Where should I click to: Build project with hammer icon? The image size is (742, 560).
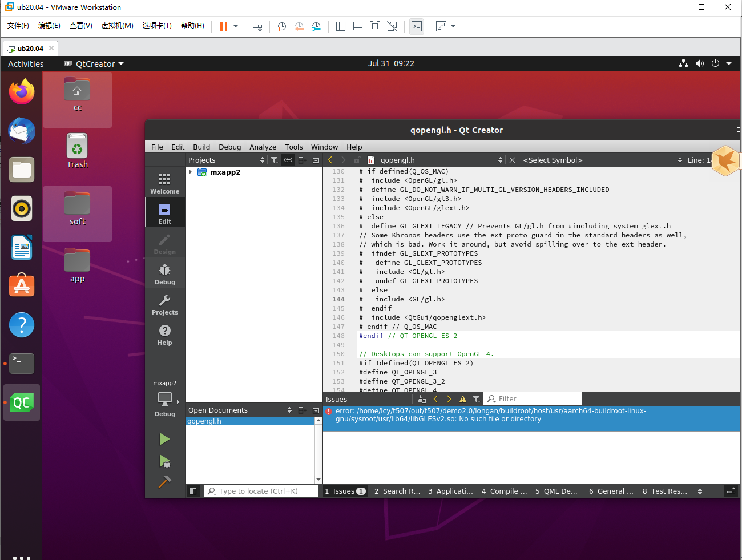tap(164, 482)
